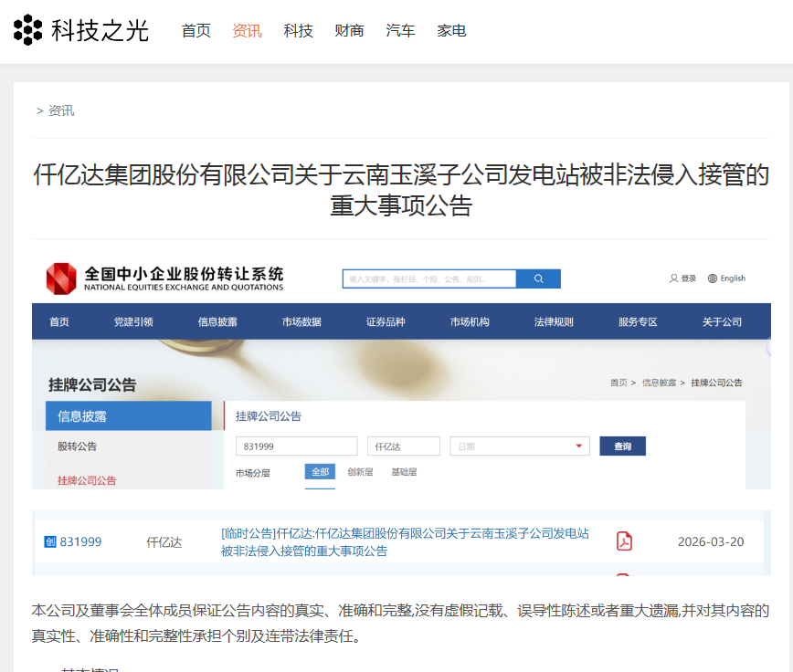Image resolution: width=793 pixels, height=672 pixels.
Task: Open the 首页 top navigation item
Action: (x=196, y=31)
